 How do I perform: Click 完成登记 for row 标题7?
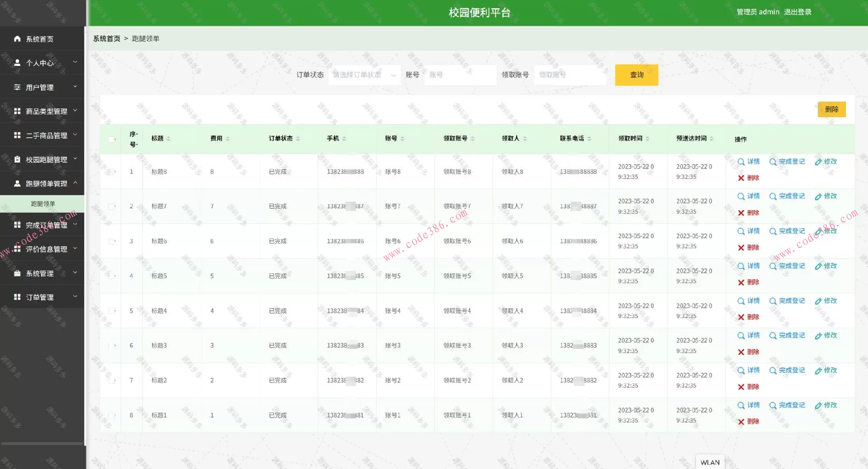(x=787, y=197)
